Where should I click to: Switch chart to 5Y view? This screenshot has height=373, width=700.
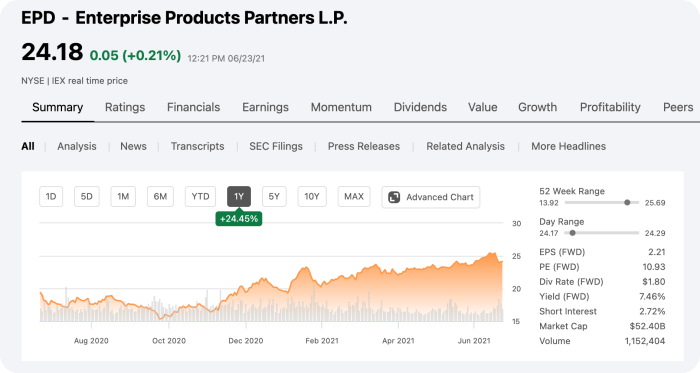tap(274, 197)
